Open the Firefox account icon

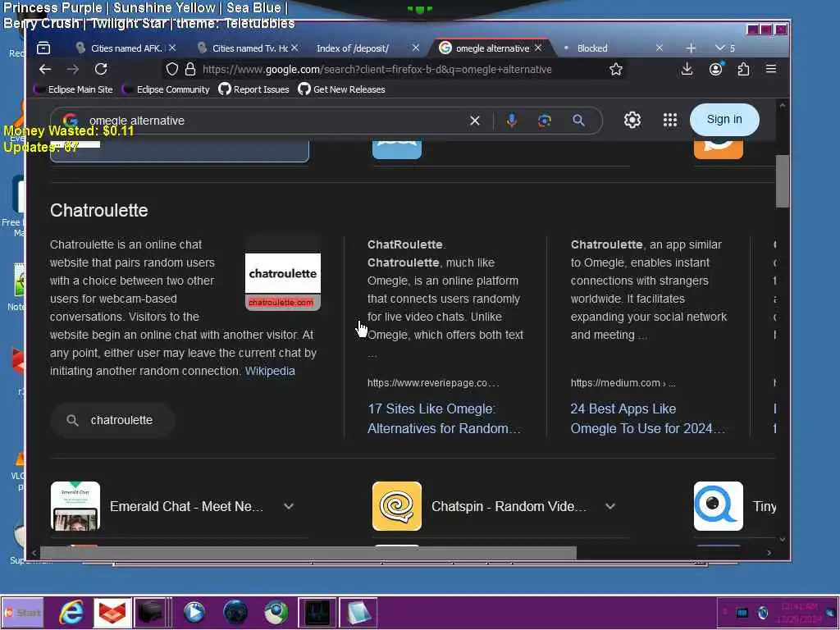pos(715,69)
